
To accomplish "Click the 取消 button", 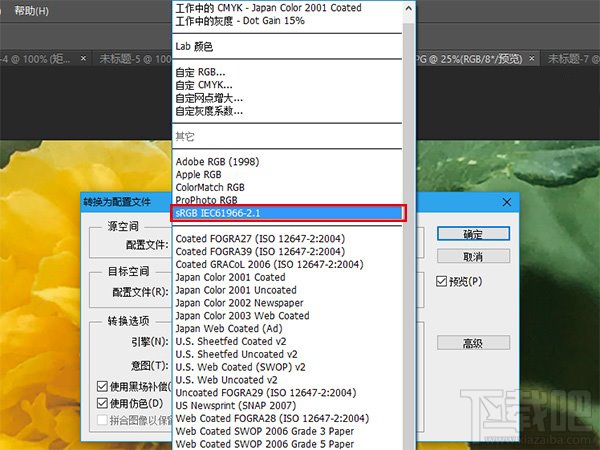I will point(473,256).
